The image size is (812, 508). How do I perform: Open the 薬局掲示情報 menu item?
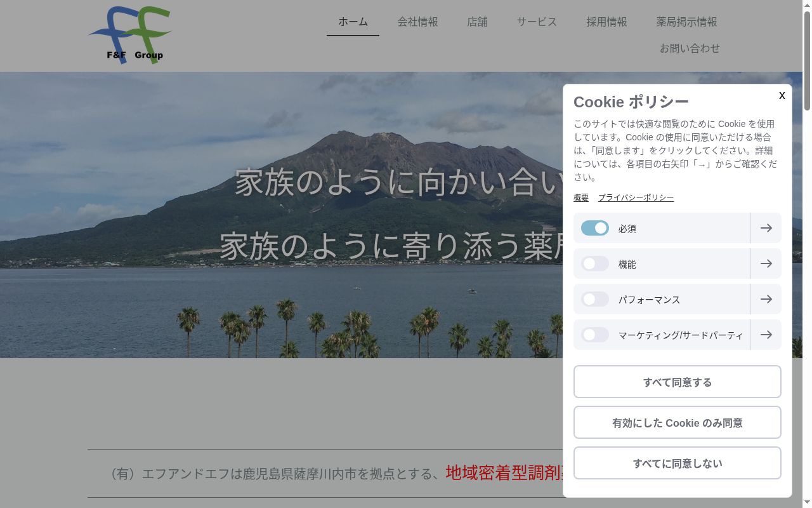[686, 22]
